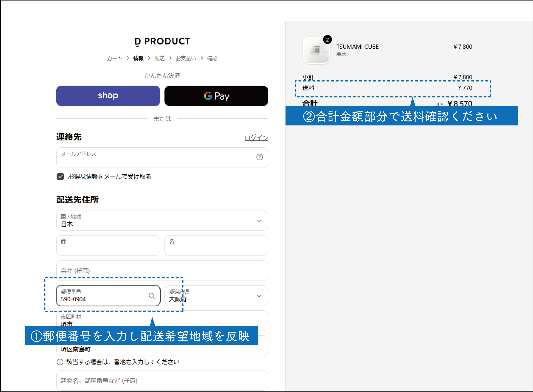
Task: Select お支払い breadcrumb step
Action: coord(186,58)
